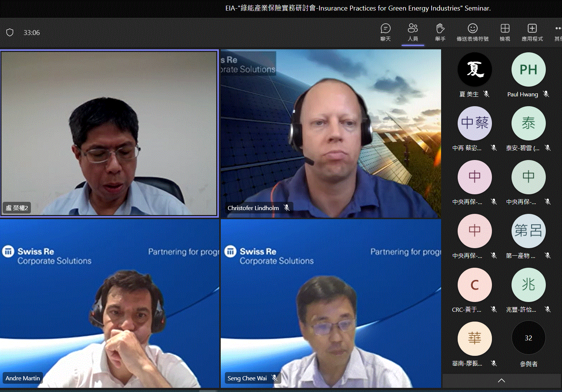Click the participant name "泰安-碧雲"
562x392 pixels.
coord(522,148)
